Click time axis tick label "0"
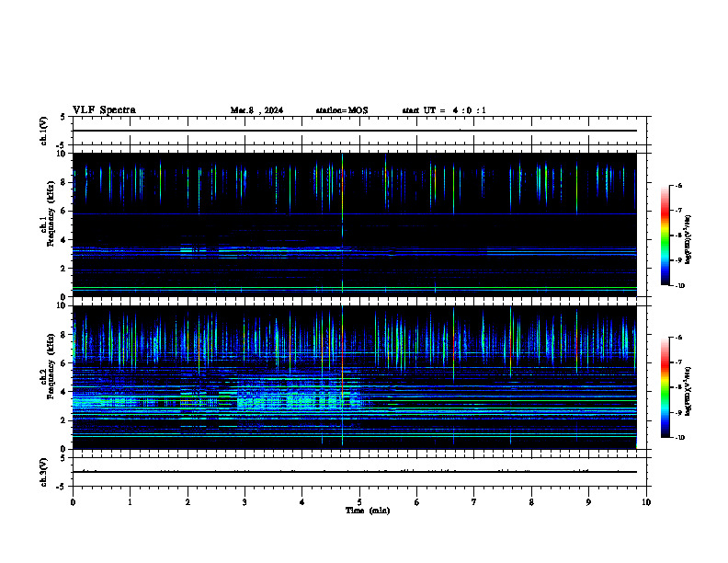Viewport: 728px width, 563px height. tap(73, 502)
